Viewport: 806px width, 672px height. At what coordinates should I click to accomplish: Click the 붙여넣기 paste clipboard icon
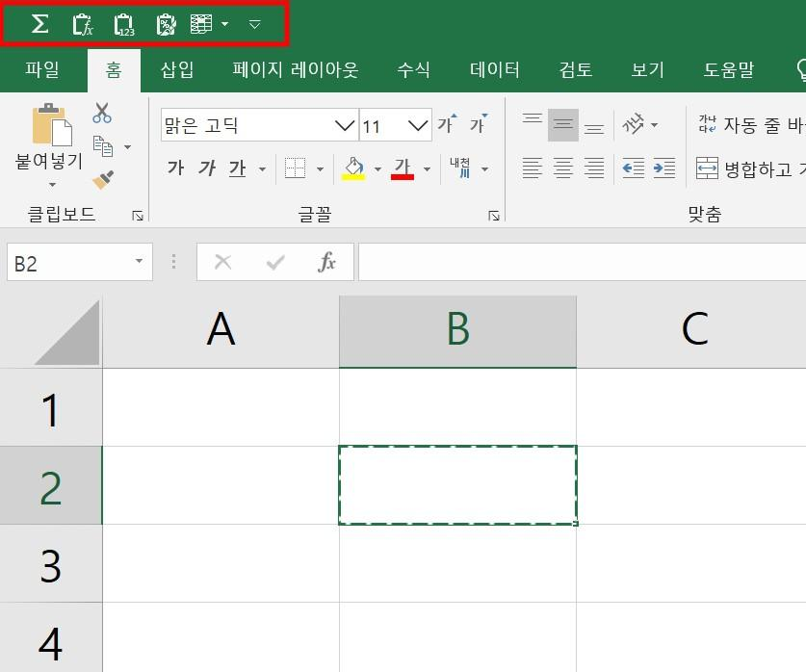tap(51, 124)
